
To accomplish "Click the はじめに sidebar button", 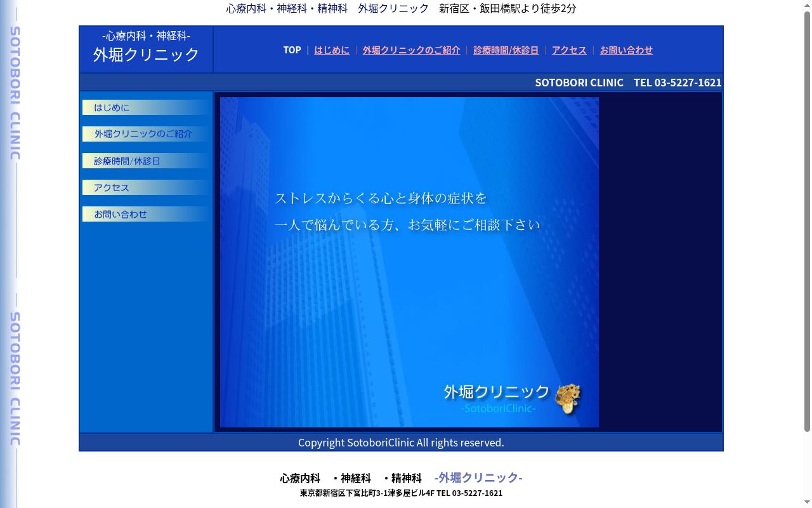I will pos(145,107).
